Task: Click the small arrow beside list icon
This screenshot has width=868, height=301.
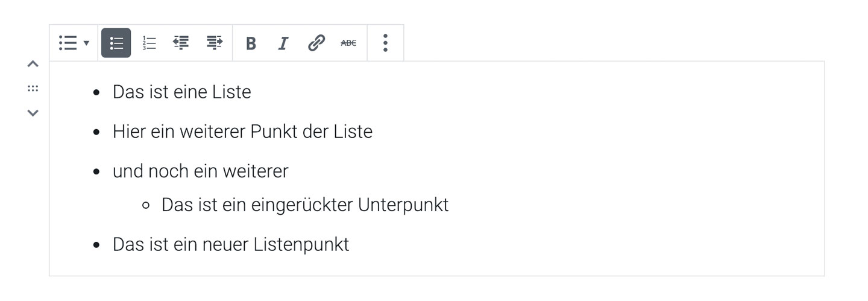Action: 86,43
